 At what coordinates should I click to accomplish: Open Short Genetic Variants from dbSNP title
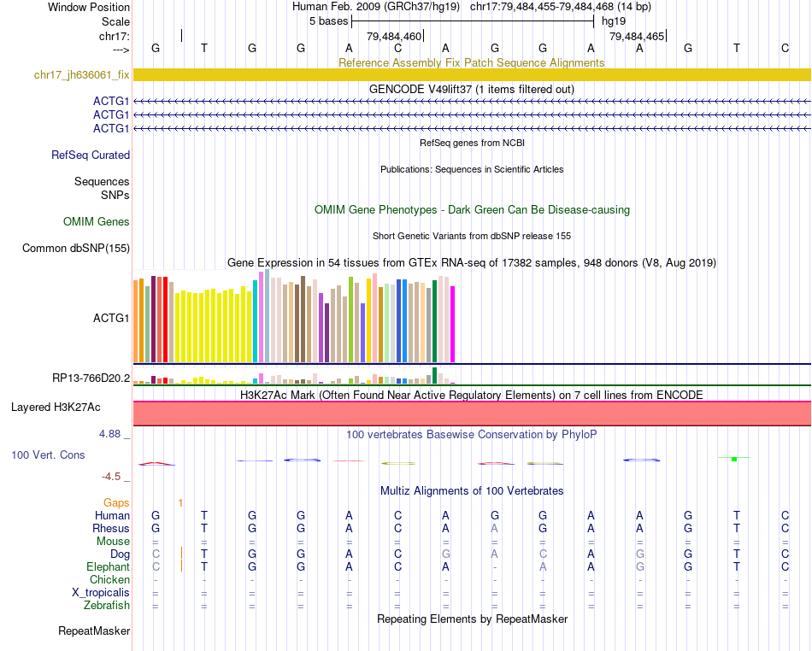(472, 236)
